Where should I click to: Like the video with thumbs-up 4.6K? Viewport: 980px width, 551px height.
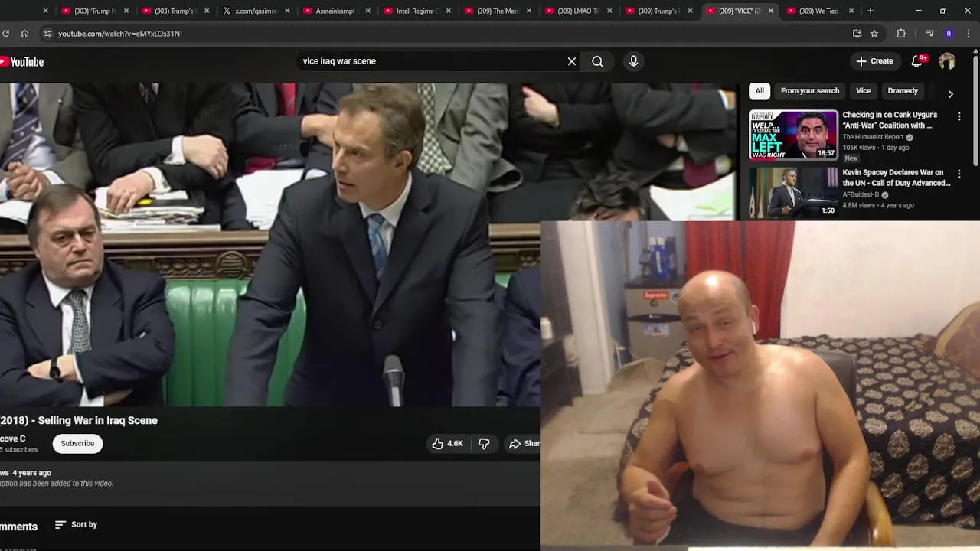click(x=447, y=443)
